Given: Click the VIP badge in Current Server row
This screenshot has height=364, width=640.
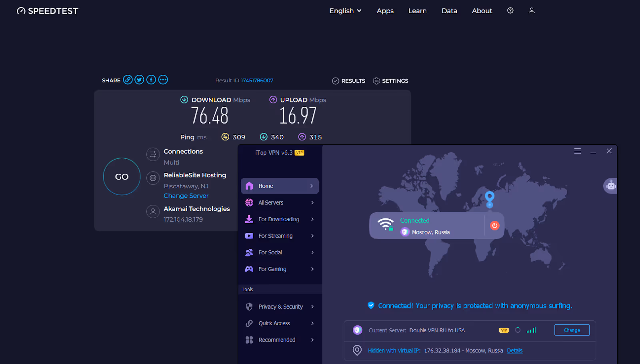Looking at the screenshot, I should pyautogui.click(x=504, y=330).
